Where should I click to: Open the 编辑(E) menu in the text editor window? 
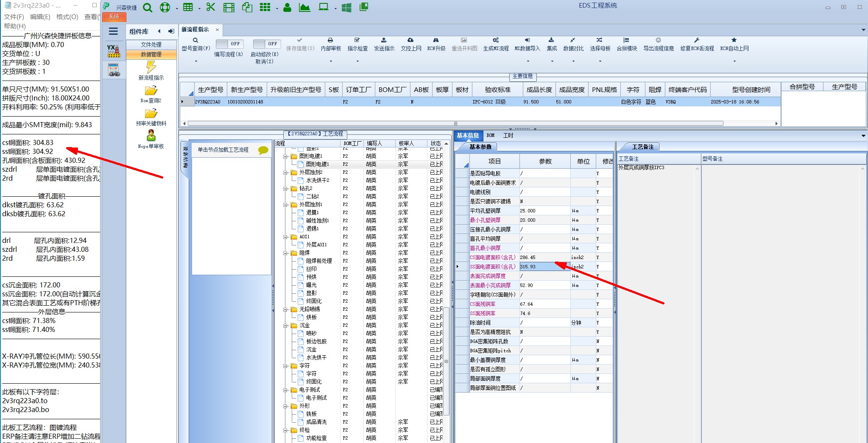click(x=40, y=17)
